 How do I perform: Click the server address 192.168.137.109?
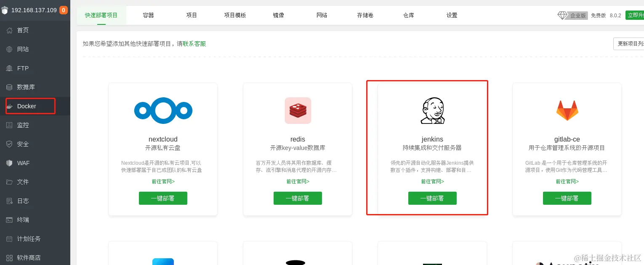(34, 10)
